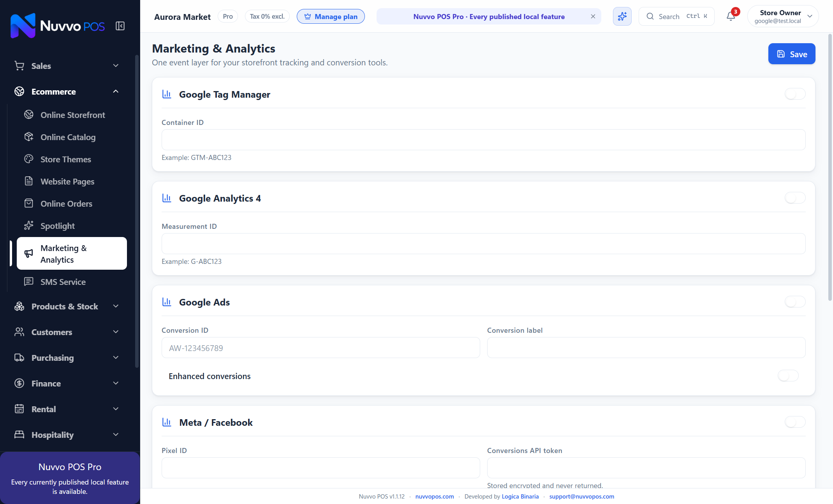Expand the Hospitality chevron

pyautogui.click(x=116, y=435)
